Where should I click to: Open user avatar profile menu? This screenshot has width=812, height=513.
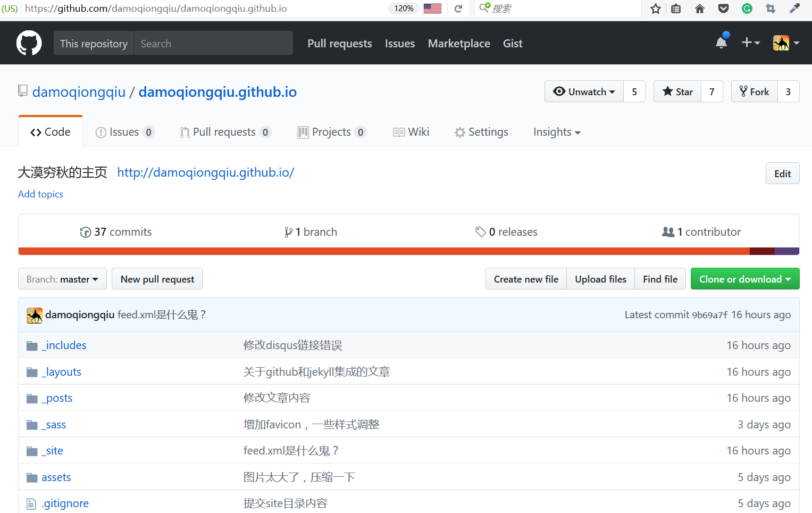pos(786,43)
